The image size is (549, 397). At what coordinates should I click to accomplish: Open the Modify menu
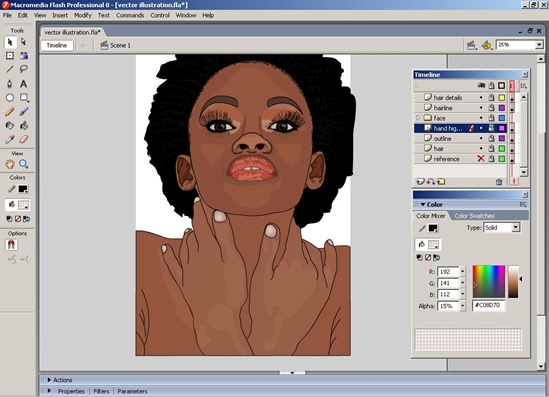[x=83, y=15]
